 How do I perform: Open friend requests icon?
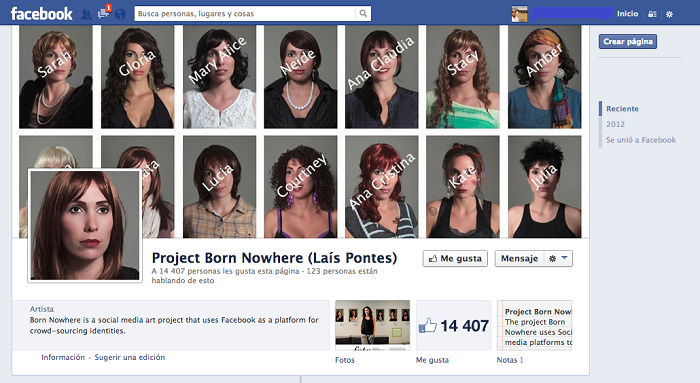click(x=86, y=14)
